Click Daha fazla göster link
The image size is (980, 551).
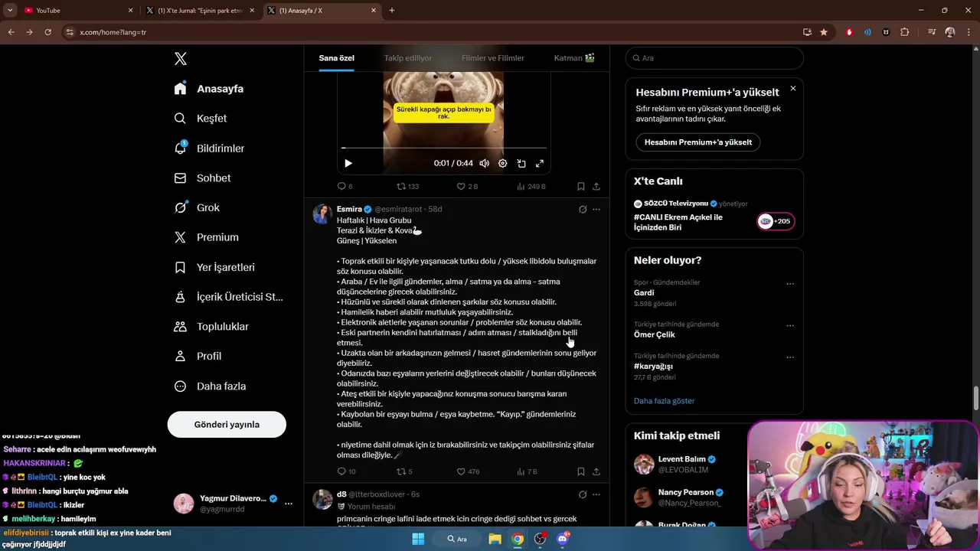pos(664,401)
